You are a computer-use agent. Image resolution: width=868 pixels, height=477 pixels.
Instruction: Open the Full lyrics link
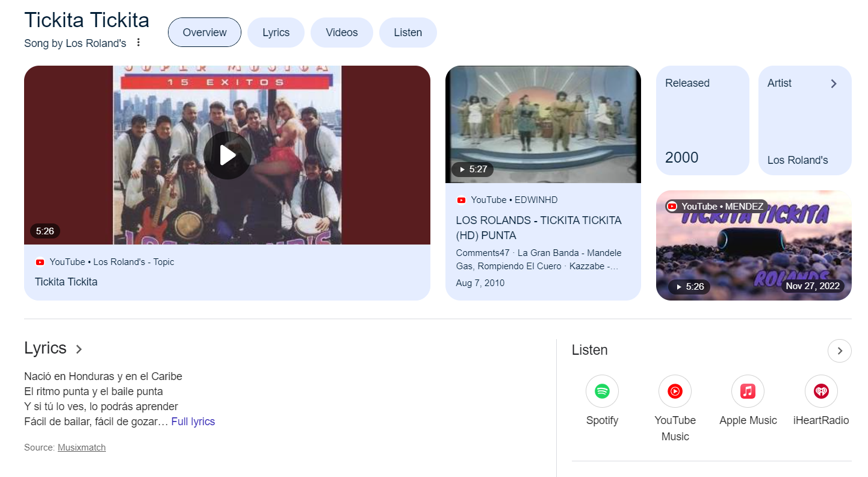(x=193, y=422)
